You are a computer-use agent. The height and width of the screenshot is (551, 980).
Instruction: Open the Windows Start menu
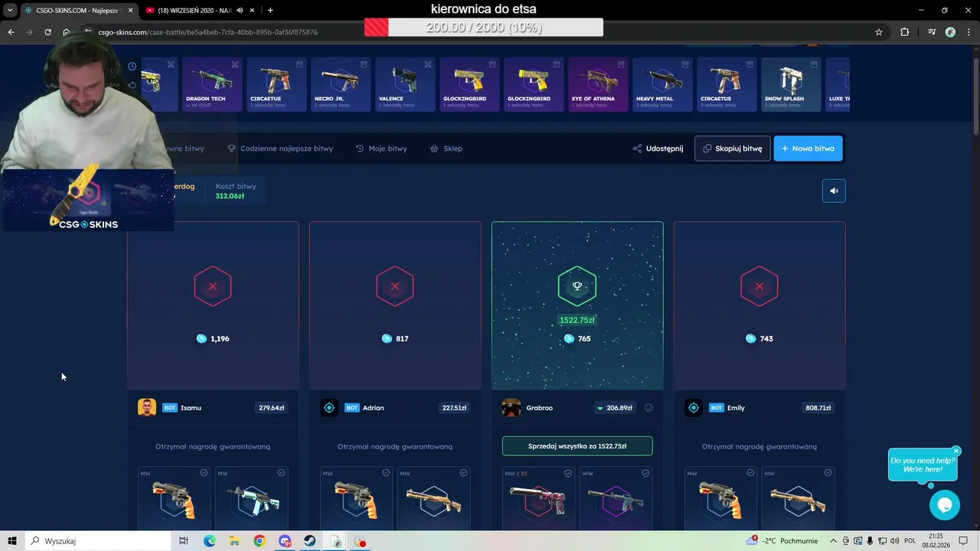tap(11, 541)
